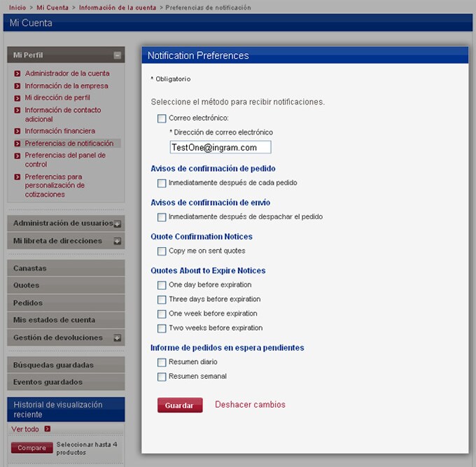This screenshot has height=467, width=476.
Task: Check One day before expiration
Action: [162, 285]
